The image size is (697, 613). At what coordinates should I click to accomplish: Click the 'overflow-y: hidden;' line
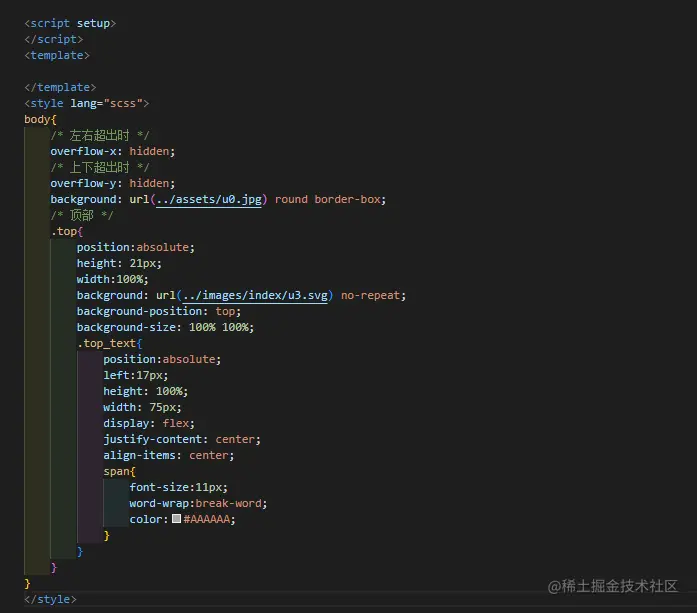[x=113, y=183]
